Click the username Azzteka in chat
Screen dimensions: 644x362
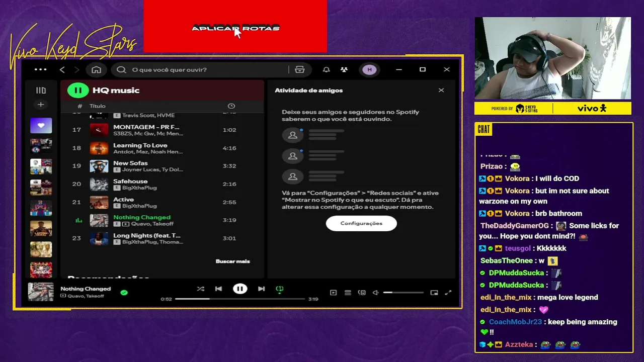(x=519, y=345)
